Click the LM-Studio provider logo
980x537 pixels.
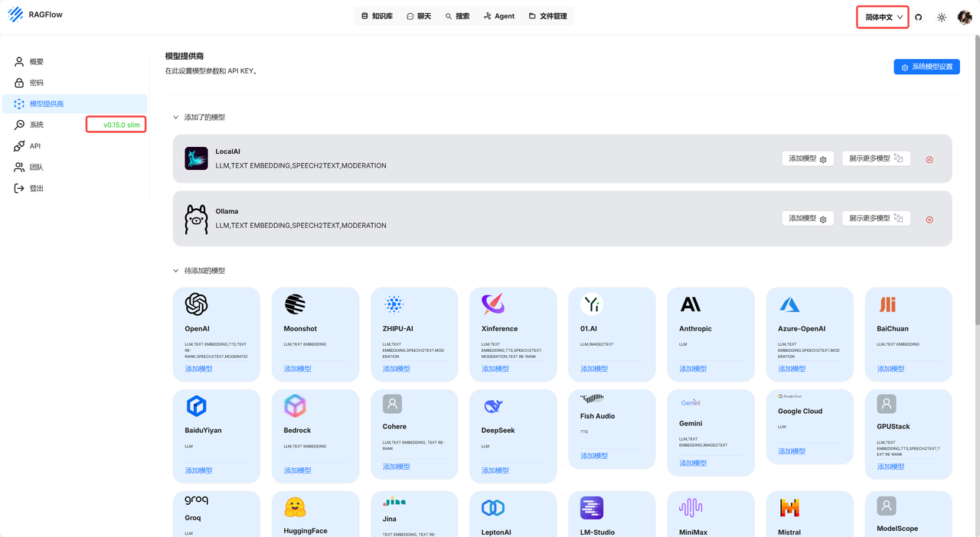click(592, 508)
